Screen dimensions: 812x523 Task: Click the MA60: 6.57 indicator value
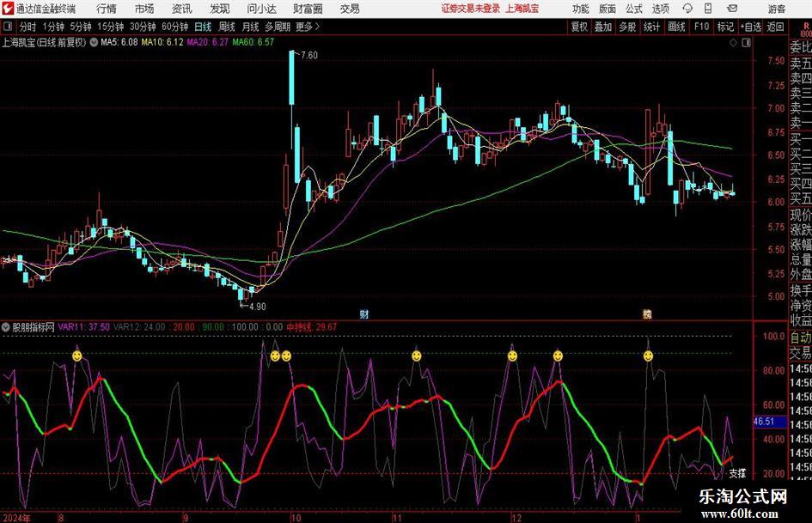(253, 42)
